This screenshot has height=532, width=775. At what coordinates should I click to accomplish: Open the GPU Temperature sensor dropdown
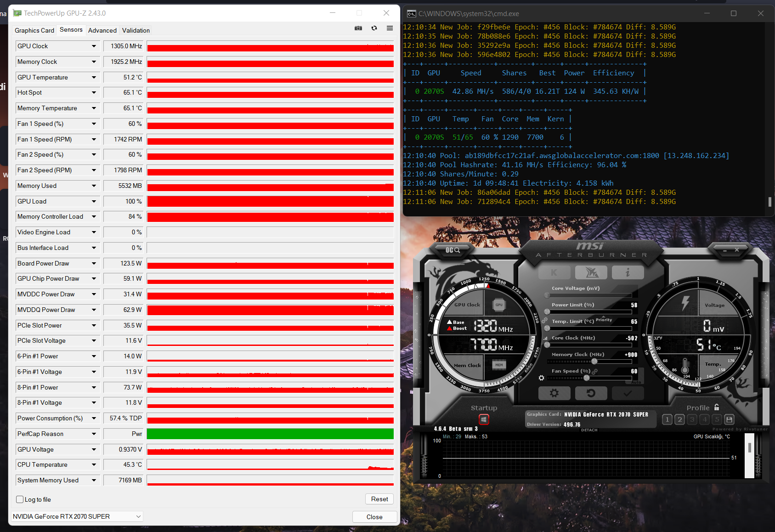click(94, 77)
